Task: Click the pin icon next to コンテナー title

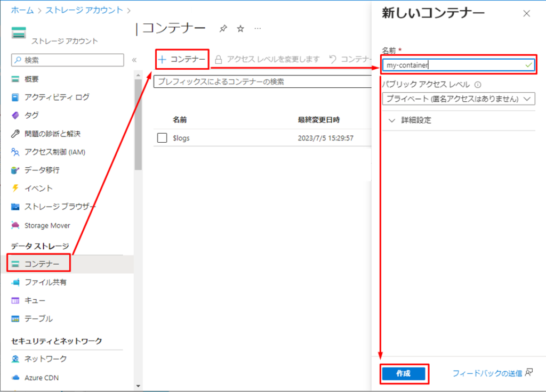Action: (223, 29)
